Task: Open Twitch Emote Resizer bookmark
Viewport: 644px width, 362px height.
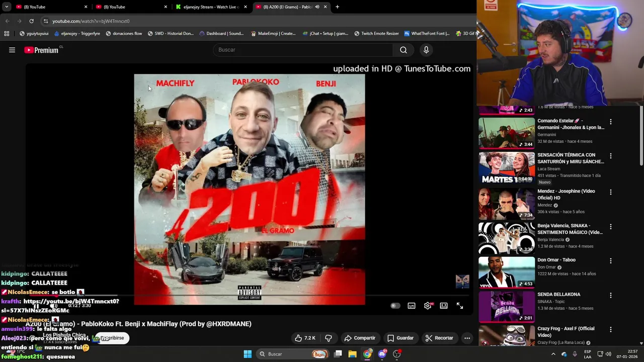Action: tap(376, 34)
